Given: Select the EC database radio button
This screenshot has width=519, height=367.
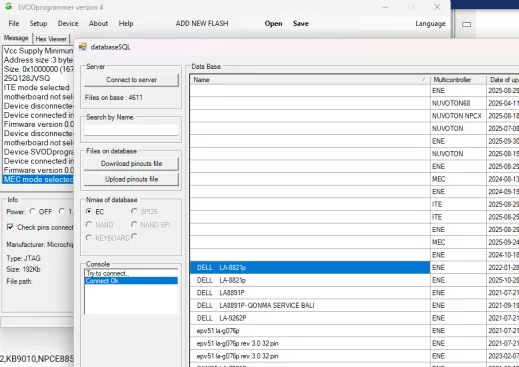Looking at the screenshot, I should pos(89,211).
